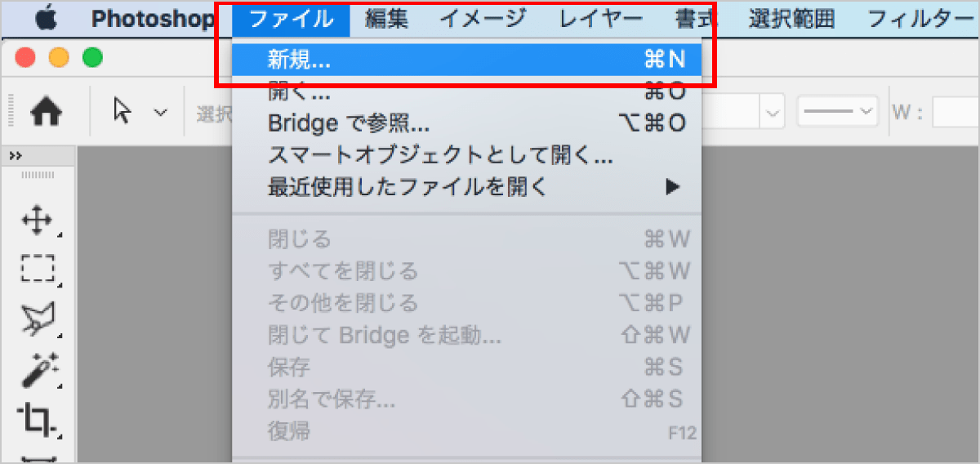Screen dimensions: 980x464
Task: Select the Polygonal Lasso tool
Action: pyautogui.click(x=38, y=319)
